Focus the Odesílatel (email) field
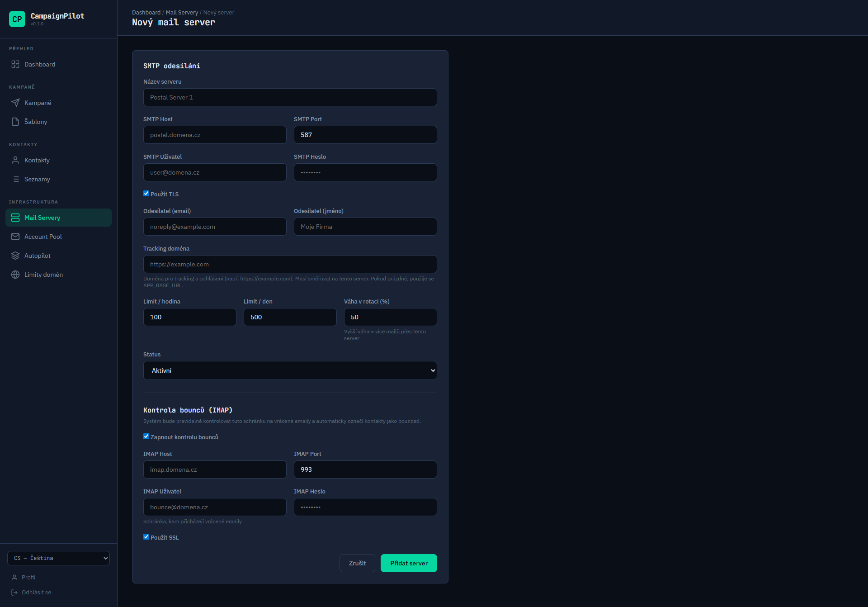 (215, 227)
